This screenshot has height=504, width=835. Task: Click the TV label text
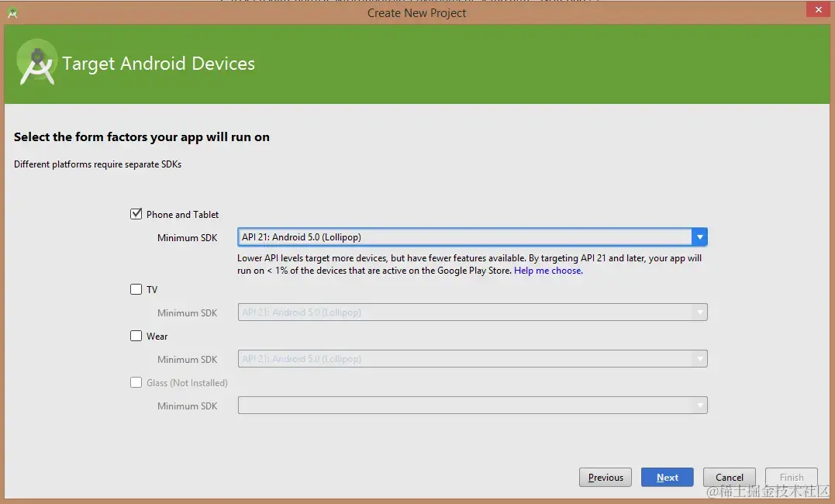(x=152, y=290)
